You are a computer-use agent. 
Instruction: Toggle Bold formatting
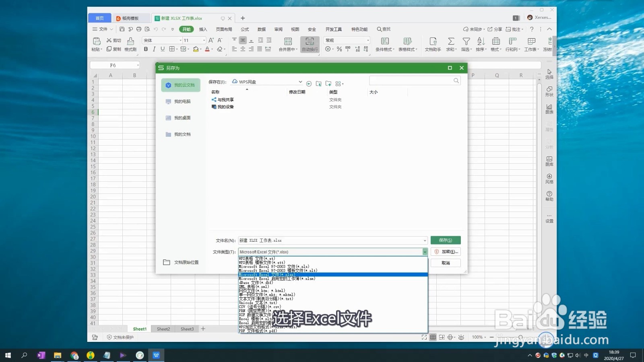click(146, 49)
